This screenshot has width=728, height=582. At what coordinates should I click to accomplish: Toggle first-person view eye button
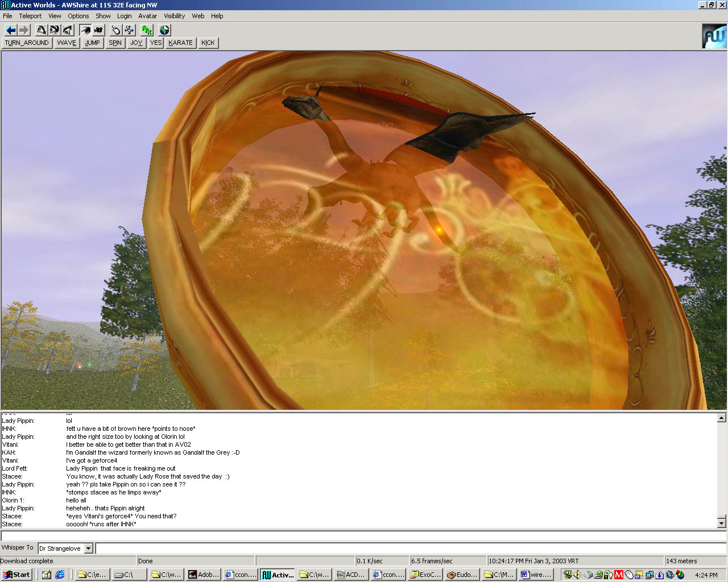pos(85,30)
